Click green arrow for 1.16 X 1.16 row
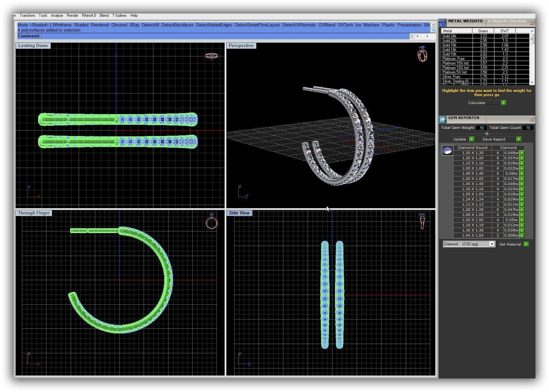Image resolution: width=549 pixels, height=392 pixels. pos(522,189)
